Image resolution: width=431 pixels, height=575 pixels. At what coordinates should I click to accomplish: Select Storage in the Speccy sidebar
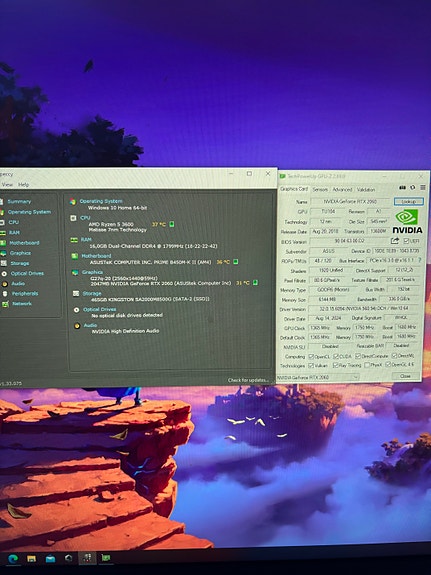(x=19, y=263)
